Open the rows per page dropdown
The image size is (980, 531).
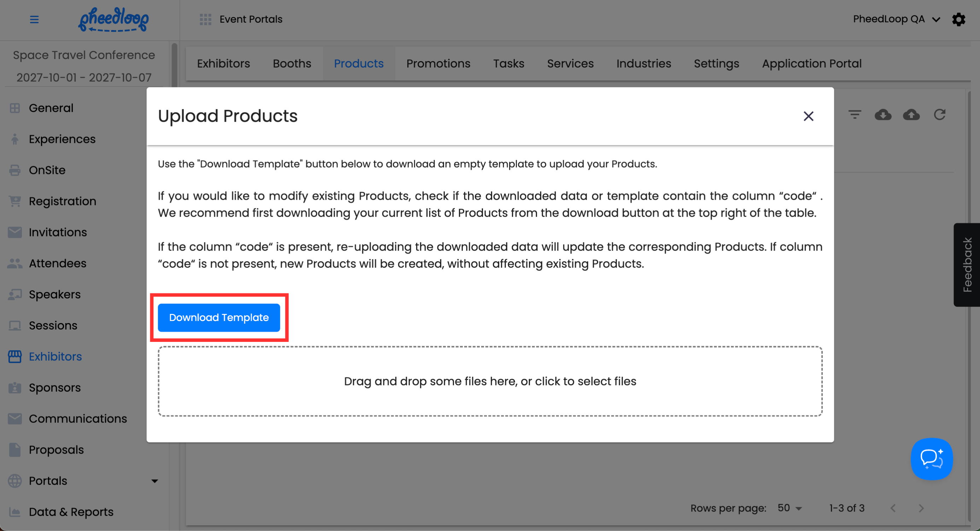click(790, 508)
